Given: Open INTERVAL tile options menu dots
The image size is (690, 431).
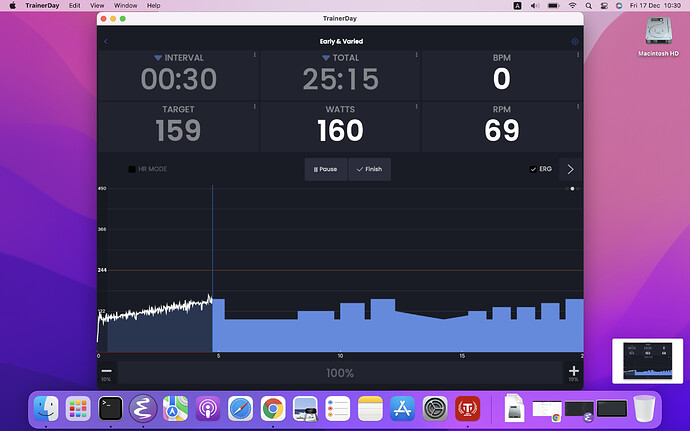Looking at the screenshot, I should 254,55.
